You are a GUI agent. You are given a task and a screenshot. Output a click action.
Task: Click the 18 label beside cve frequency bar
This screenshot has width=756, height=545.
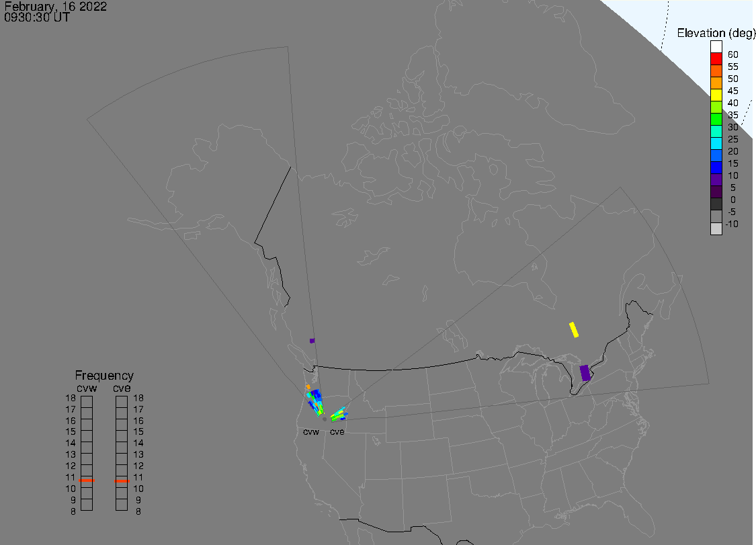138,398
